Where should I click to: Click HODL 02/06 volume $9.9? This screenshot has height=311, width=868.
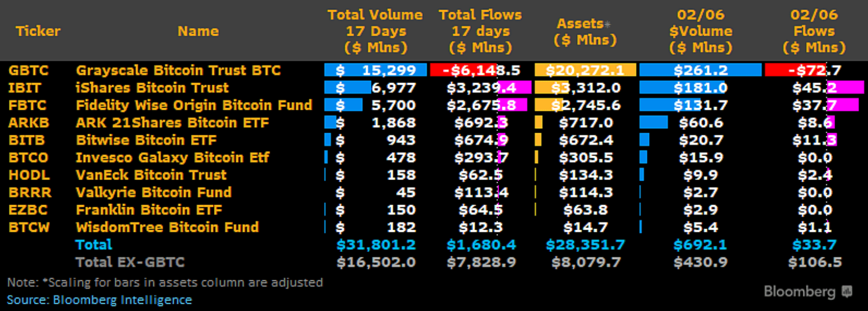700,174
